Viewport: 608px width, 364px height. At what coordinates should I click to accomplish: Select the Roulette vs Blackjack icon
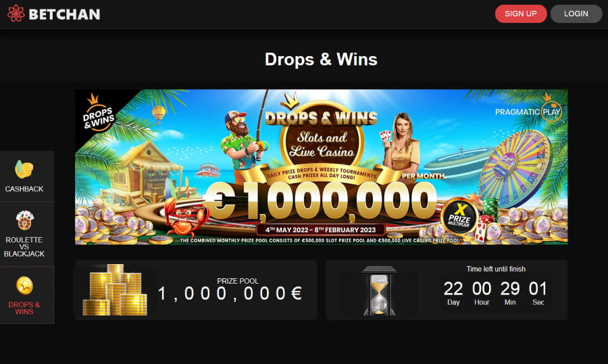click(x=25, y=220)
